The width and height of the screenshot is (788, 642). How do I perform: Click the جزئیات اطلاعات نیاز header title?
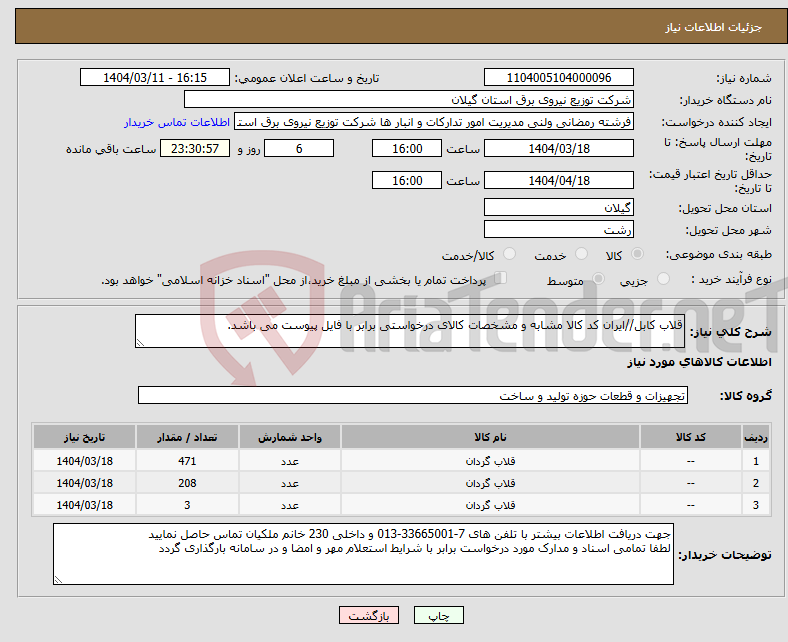click(714, 27)
